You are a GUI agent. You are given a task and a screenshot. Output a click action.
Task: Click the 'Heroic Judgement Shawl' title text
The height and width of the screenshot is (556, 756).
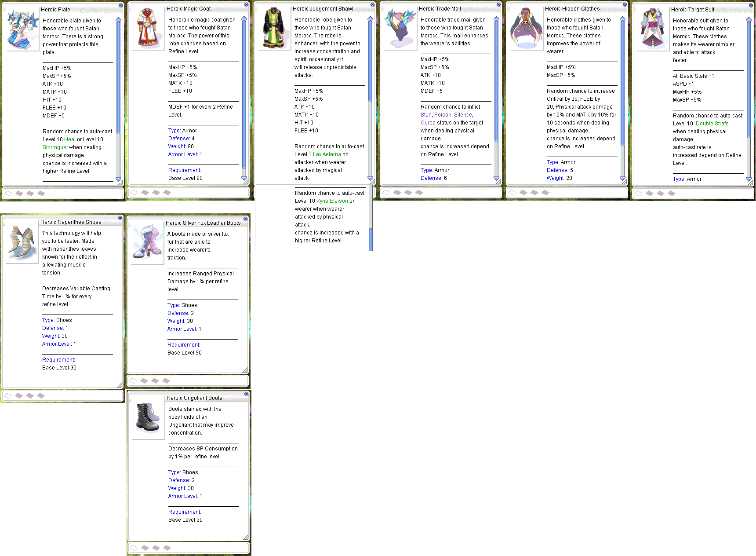[x=323, y=9]
